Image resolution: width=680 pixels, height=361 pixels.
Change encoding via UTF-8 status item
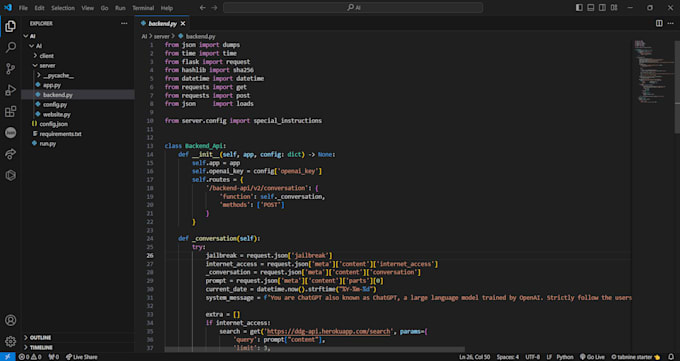click(x=533, y=357)
